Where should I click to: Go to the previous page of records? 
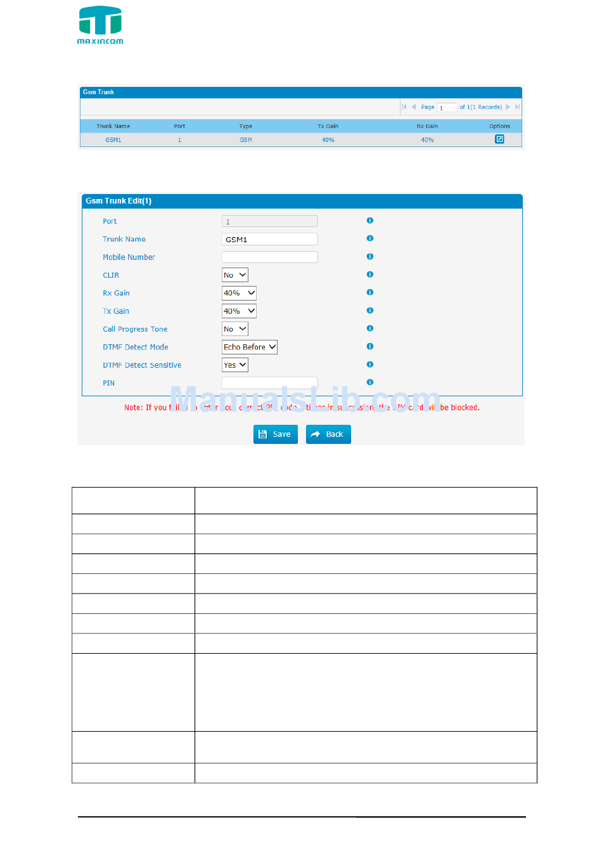[x=414, y=107]
